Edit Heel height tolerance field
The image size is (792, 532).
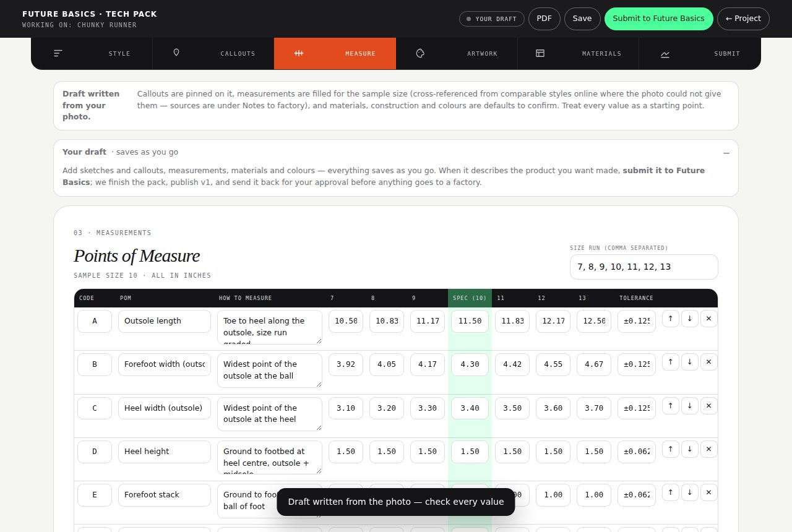pyautogui.click(x=637, y=452)
